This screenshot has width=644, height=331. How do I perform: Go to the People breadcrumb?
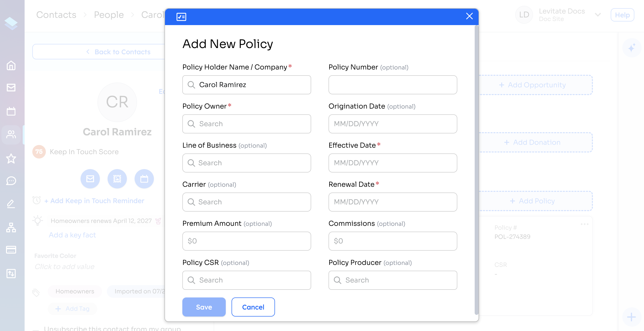109,15
